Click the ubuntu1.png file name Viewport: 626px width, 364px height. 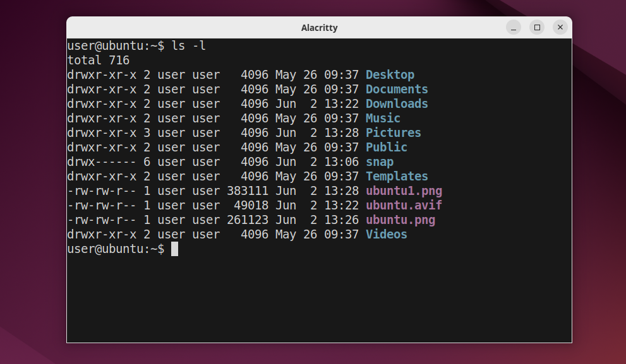404,191
